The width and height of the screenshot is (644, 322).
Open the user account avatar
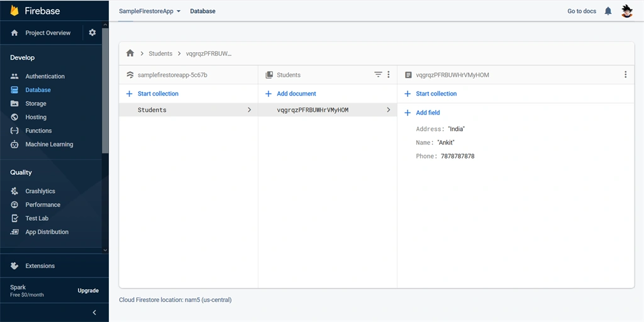pyautogui.click(x=627, y=11)
